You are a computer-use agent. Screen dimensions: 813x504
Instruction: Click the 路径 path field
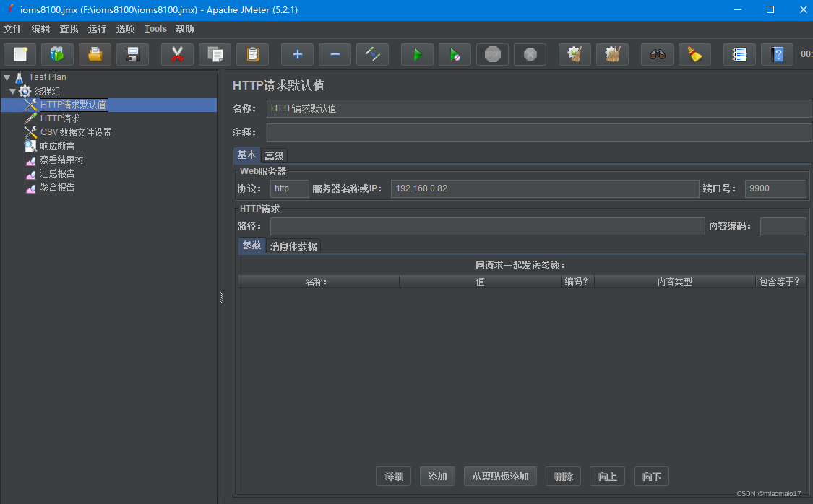click(487, 226)
